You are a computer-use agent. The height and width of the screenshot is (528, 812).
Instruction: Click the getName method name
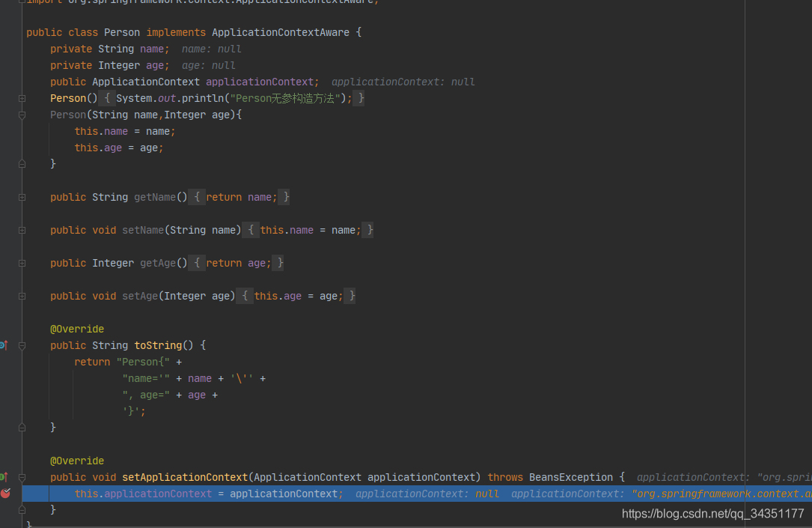[x=155, y=197]
